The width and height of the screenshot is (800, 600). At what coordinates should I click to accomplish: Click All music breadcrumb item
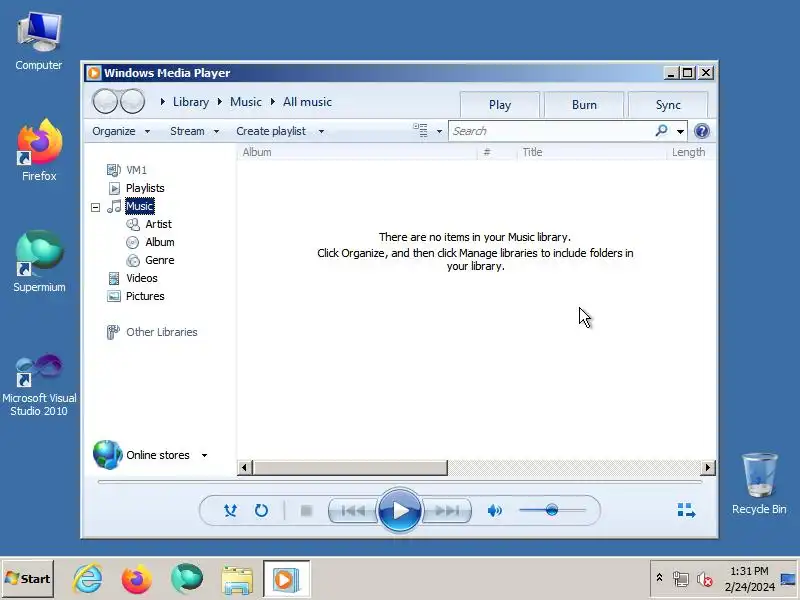point(307,102)
